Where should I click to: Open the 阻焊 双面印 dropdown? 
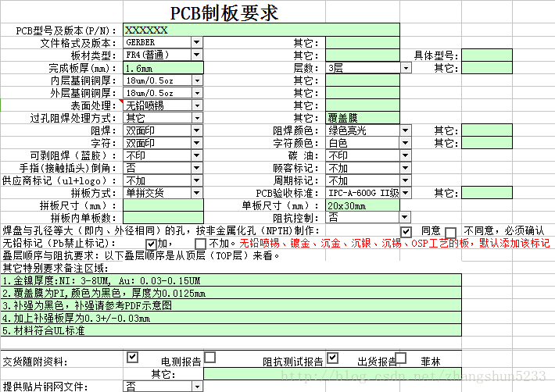coord(197,130)
